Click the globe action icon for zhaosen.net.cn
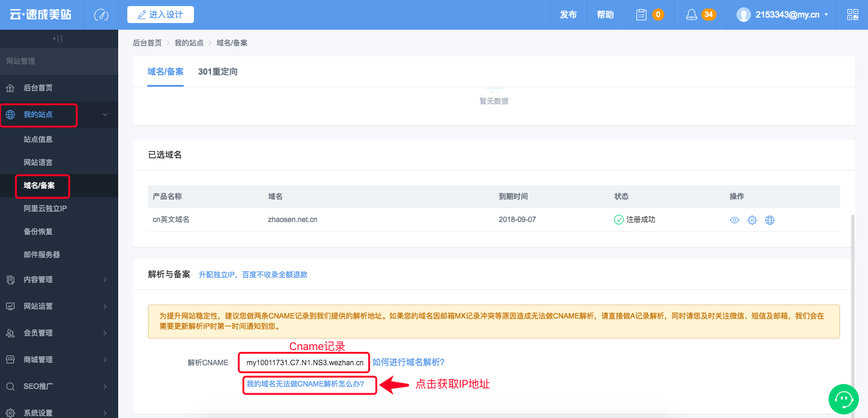The height and width of the screenshot is (418, 868). [x=770, y=220]
